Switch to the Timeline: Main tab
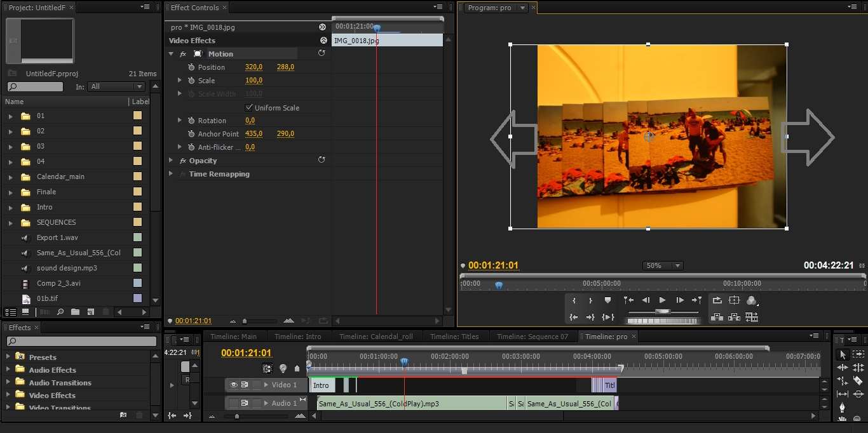The width and height of the screenshot is (868, 433). pyautogui.click(x=233, y=336)
